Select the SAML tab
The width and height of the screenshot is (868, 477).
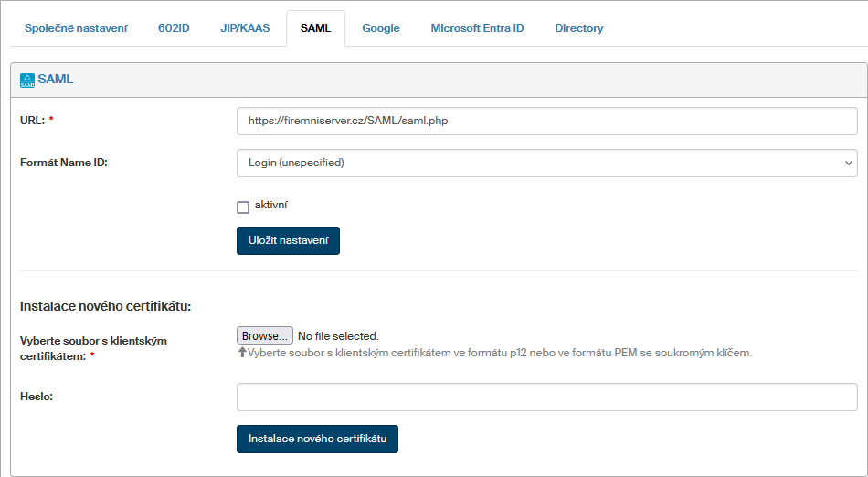(x=315, y=28)
